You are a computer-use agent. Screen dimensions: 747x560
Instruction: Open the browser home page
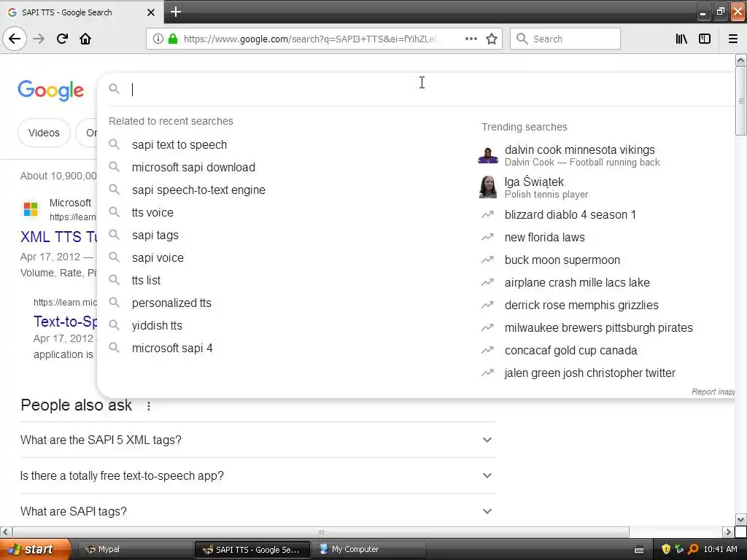pos(85,39)
